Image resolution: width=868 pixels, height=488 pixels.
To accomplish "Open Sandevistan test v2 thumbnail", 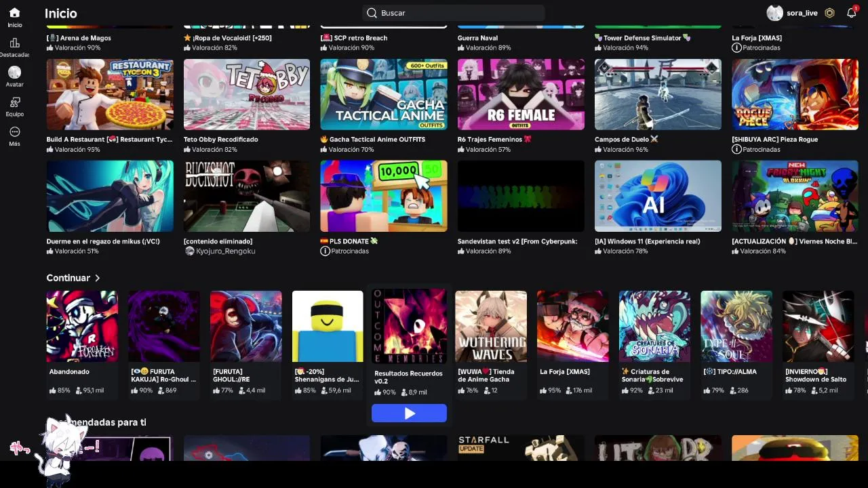I will coord(521,196).
